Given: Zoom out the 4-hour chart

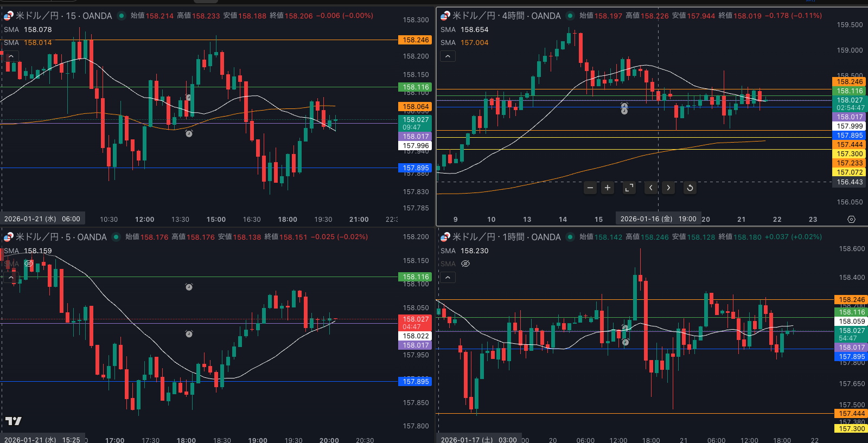Looking at the screenshot, I should [x=590, y=188].
